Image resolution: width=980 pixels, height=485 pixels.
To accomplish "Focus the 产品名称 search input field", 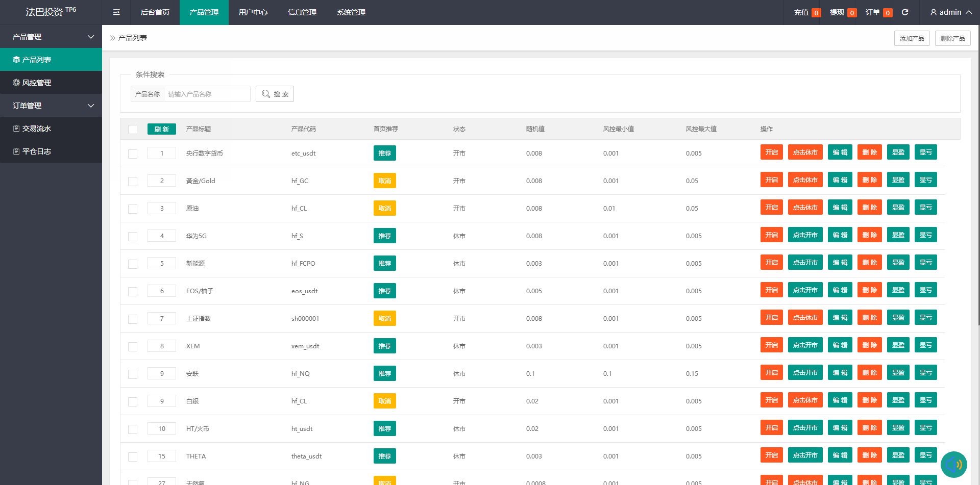I will [207, 94].
